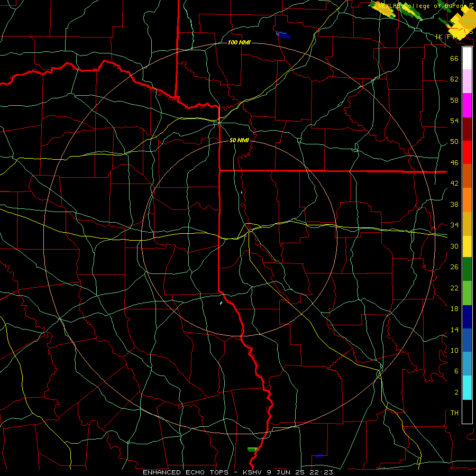This screenshot has height=476, width=476.
Task: Click the '22' scale label
Action: [x=454, y=288]
